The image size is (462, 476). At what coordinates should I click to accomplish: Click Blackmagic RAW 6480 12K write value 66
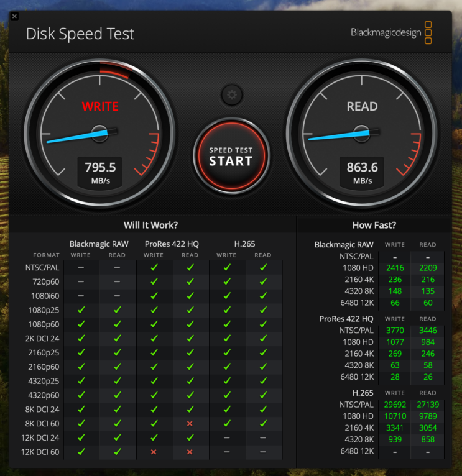[395, 303]
